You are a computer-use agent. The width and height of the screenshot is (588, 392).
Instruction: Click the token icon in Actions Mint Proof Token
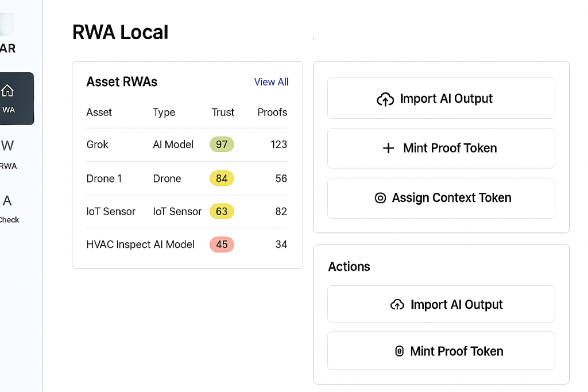click(x=399, y=351)
